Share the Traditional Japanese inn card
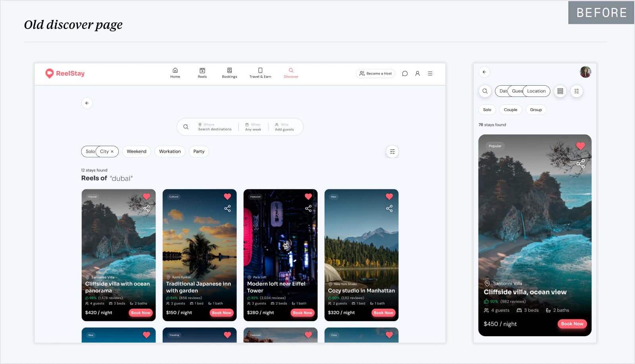 click(227, 208)
